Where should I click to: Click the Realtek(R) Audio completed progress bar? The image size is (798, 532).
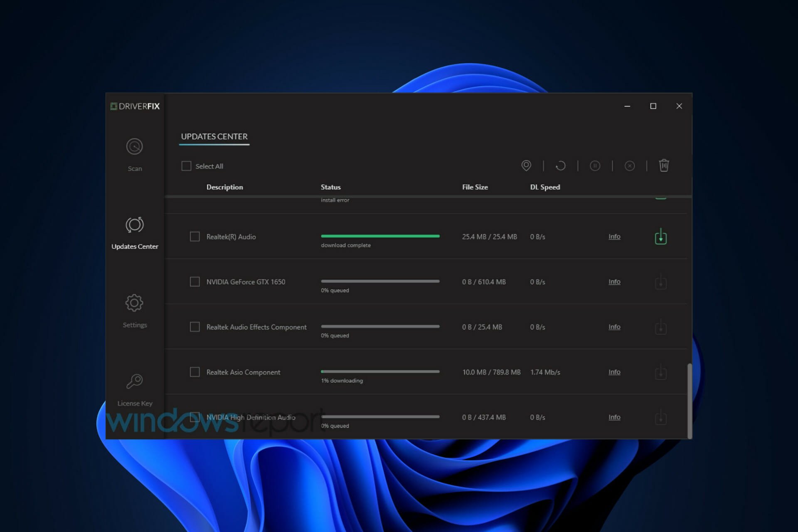[x=380, y=236]
